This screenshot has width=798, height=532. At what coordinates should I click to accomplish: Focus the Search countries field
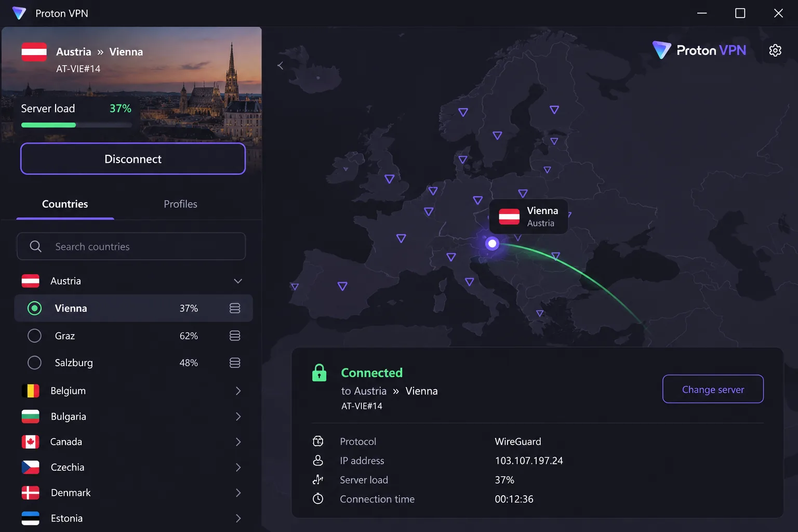(x=131, y=246)
